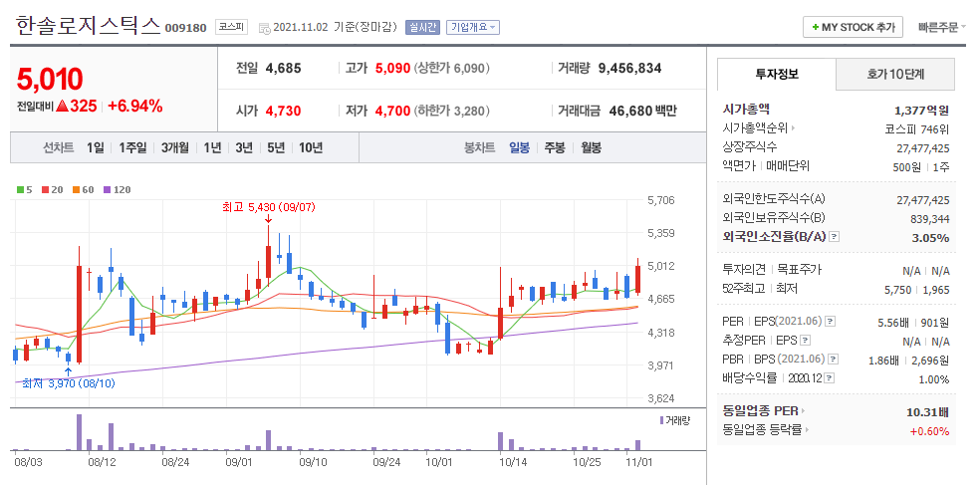Image resolution: width=980 pixels, height=485 pixels.
Task: Click the 코스피 market badge
Action: point(231,27)
